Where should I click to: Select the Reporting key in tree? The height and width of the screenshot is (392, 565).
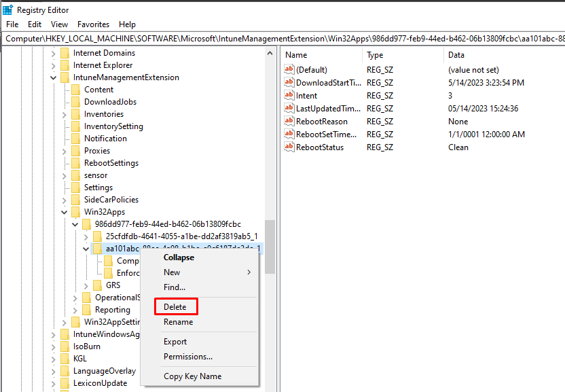[113, 310]
